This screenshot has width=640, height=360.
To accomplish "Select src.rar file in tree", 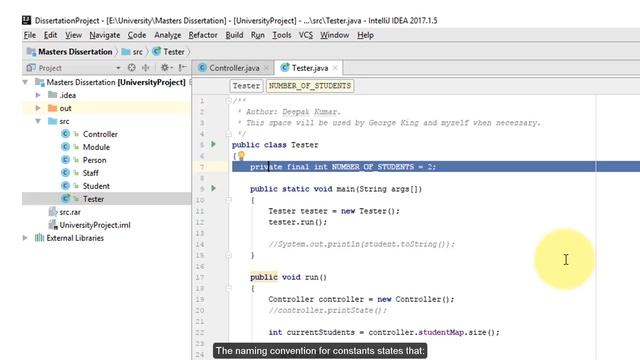I will click(70, 212).
